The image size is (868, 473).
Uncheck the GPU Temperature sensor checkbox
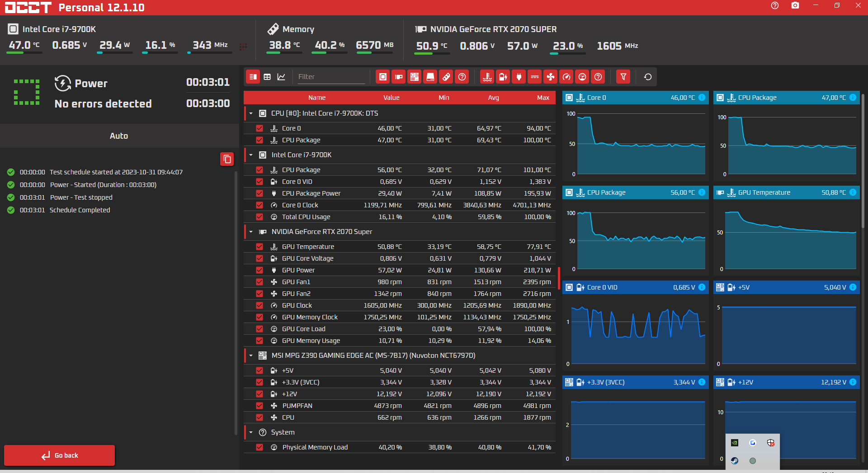click(x=259, y=247)
